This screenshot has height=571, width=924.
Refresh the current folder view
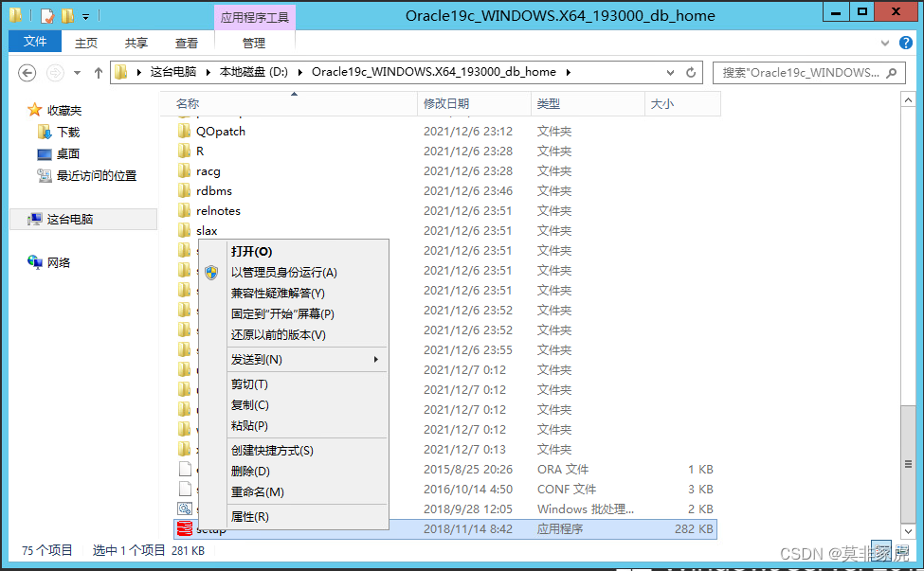(691, 72)
